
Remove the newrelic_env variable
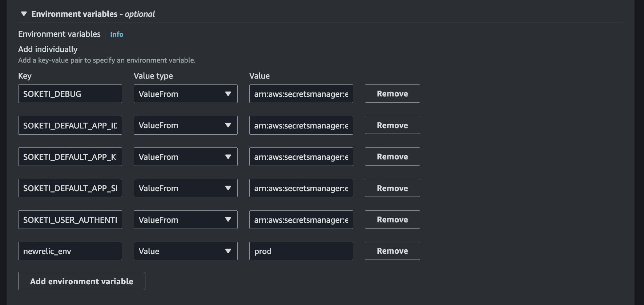coord(393,251)
